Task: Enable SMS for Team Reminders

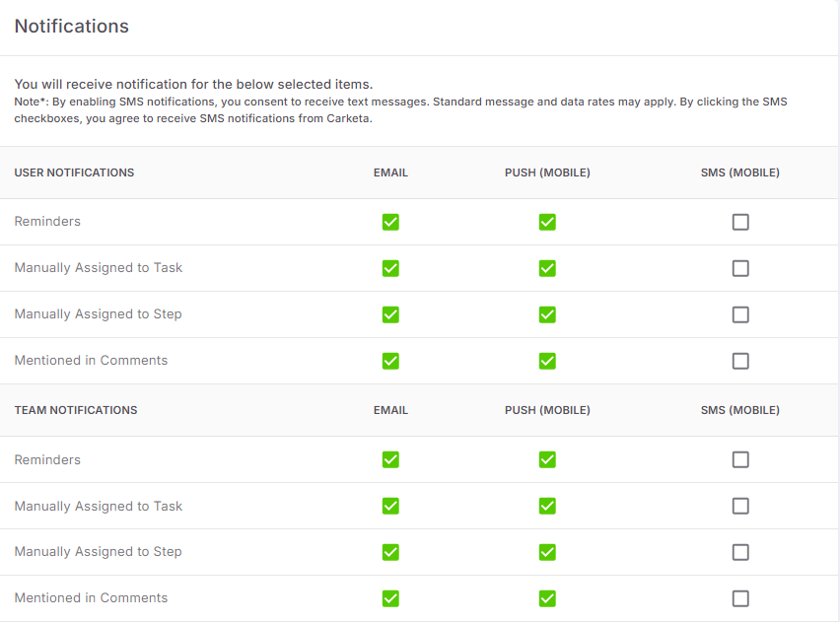Action: click(740, 459)
